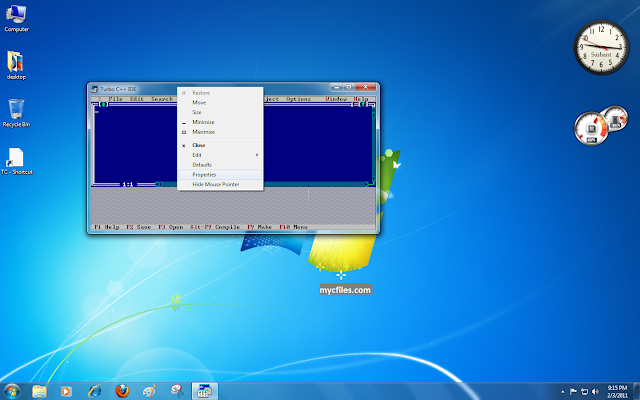Screen dimensions: 640x400
Task: Click the Turbo C++ IDE title bar icon
Action: (x=95, y=89)
